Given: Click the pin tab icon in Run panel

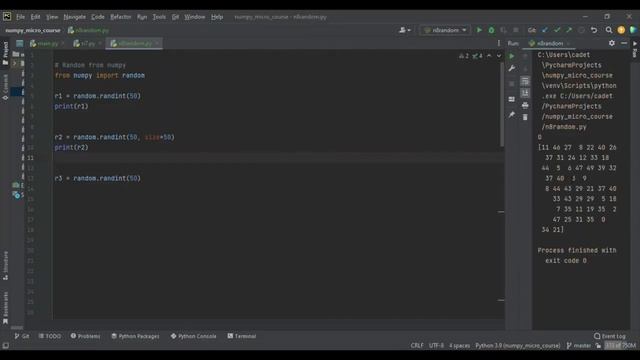Looking at the screenshot, I should click(512, 115).
